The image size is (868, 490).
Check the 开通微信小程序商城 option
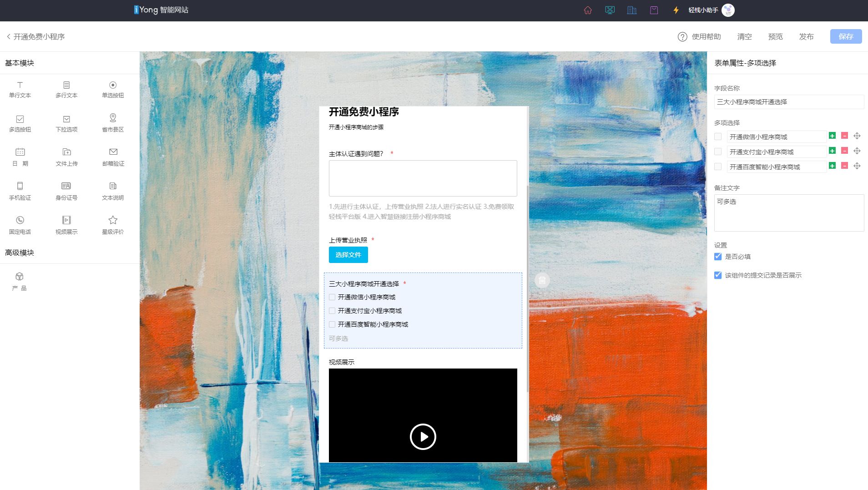(332, 297)
